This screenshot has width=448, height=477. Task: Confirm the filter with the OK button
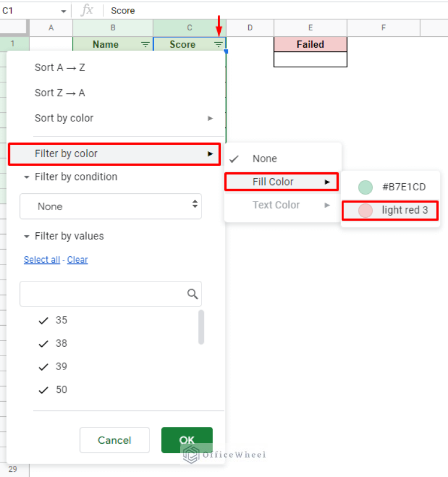pyautogui.click(x=186, y=440)
